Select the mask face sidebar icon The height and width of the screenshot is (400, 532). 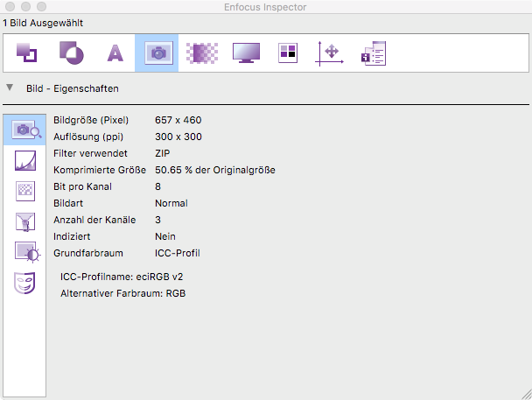coord(25,283)
